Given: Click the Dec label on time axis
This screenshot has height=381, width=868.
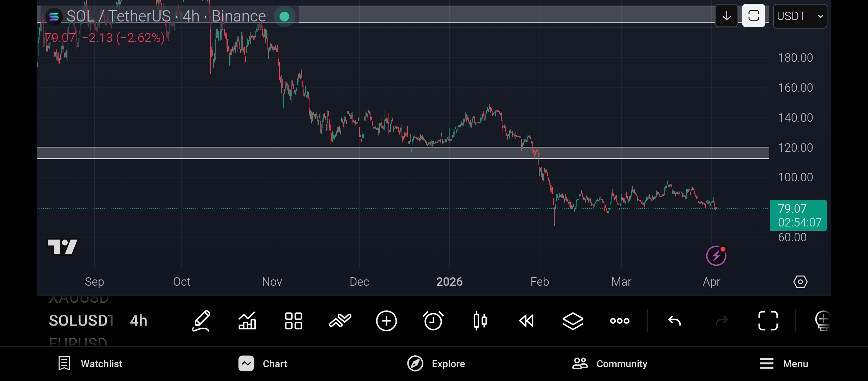Looking at the screenshot, I should [359, 282].
